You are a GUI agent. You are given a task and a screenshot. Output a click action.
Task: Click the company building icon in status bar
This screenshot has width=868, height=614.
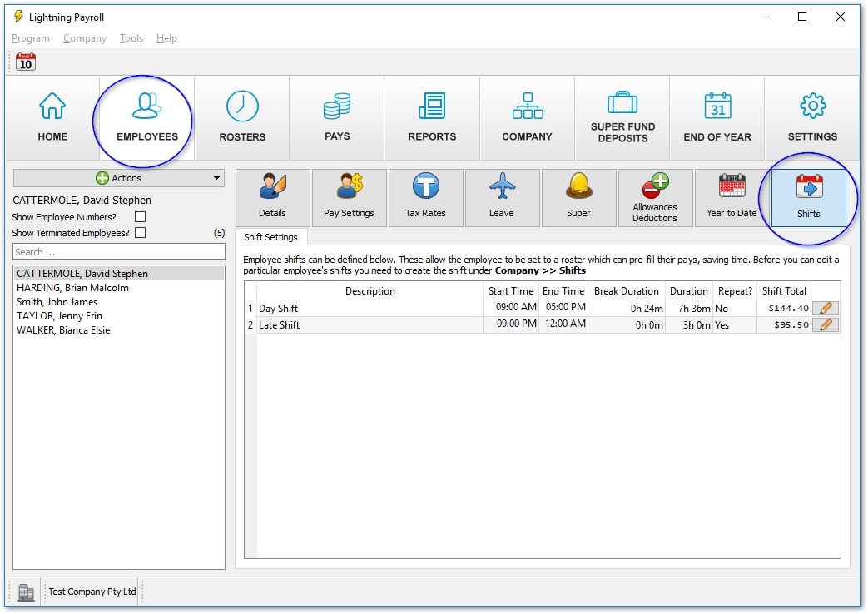(x=26, y=592)
